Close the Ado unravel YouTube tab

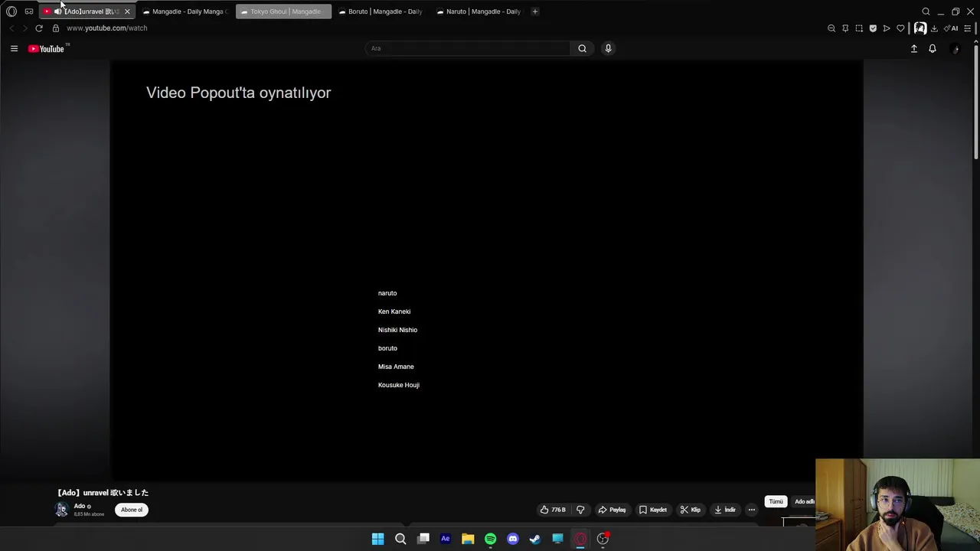pos(127,11)
